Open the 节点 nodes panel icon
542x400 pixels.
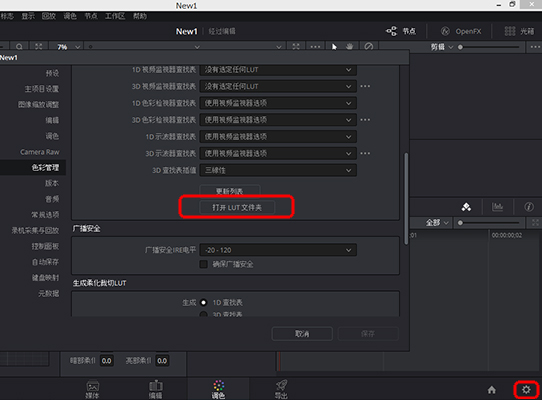(391, 31)
